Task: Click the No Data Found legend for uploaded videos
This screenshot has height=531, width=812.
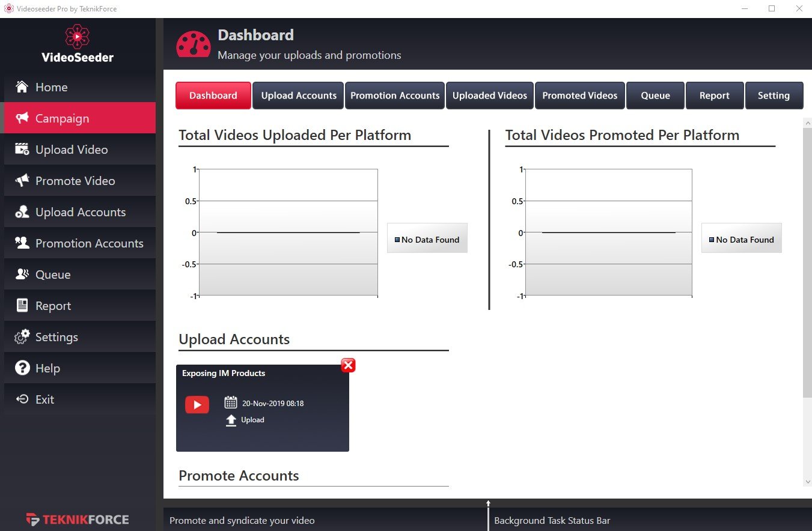Action: 427,240
